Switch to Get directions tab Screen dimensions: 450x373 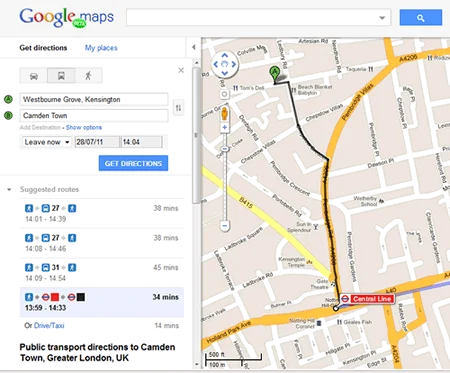43,48
